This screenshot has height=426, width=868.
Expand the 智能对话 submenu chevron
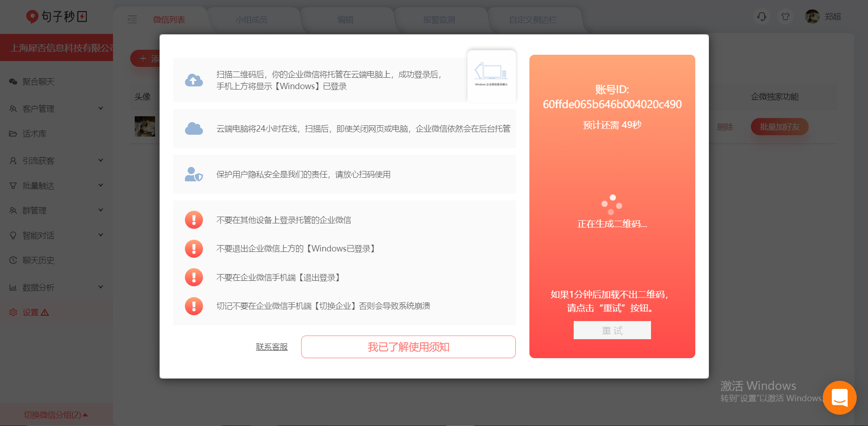101,235
